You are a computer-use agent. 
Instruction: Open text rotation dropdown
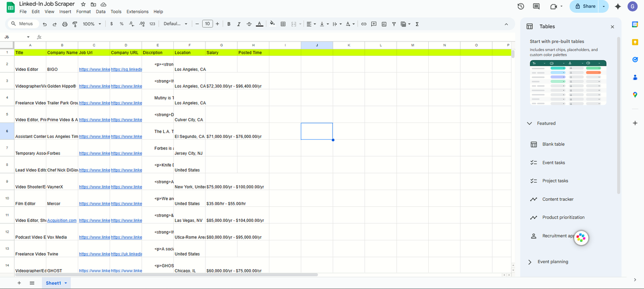(349, 24)
